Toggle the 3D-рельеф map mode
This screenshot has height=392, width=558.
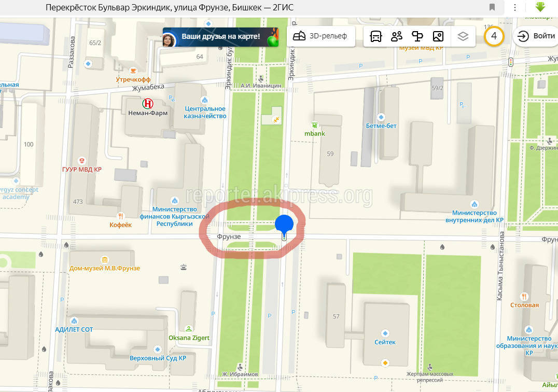(x=320, y=36)
